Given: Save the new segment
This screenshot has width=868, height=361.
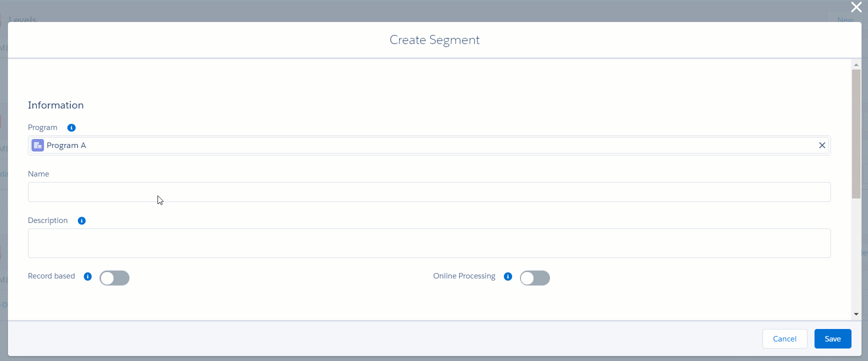Looking at the screenshot, I should pyautogui.click(x=832, y=338).
